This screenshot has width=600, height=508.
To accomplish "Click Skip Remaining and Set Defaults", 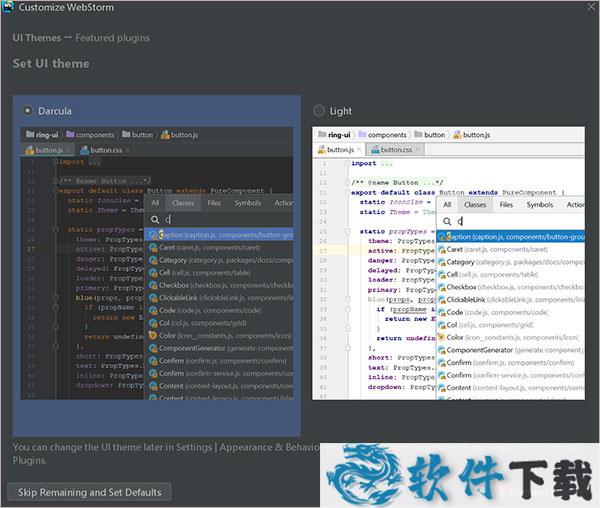I will coord(88,492).
